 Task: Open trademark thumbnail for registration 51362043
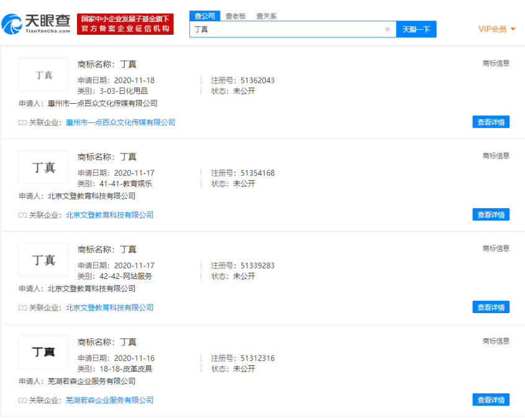click(44, 75)
